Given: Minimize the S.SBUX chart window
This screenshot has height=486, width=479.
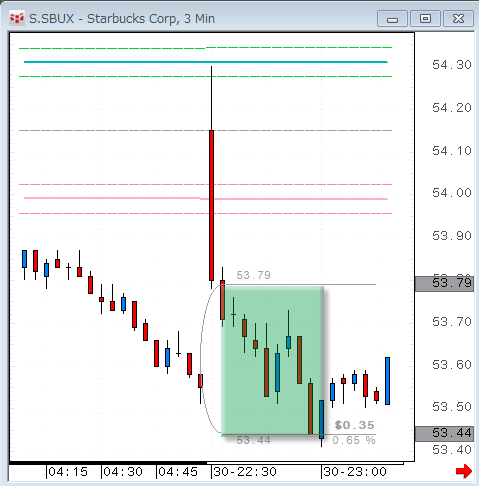Looking at the screenshot, I should (392, 19).
